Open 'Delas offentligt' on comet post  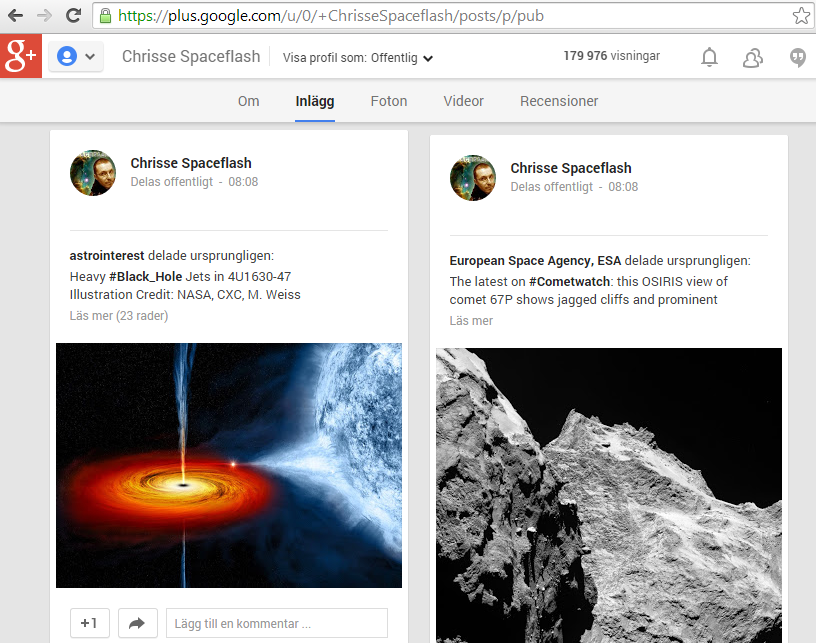click(552, 187)
